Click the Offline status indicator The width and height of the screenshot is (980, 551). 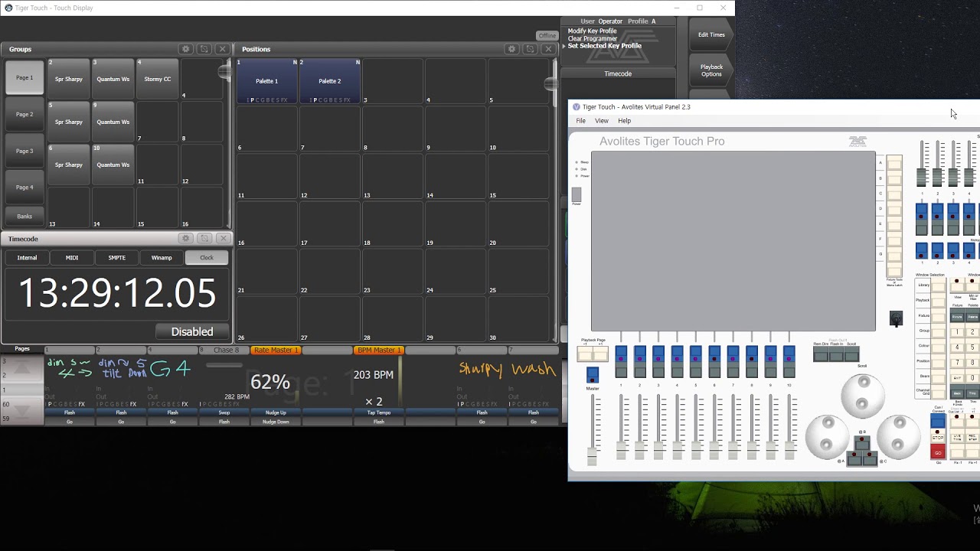(547, 36)
